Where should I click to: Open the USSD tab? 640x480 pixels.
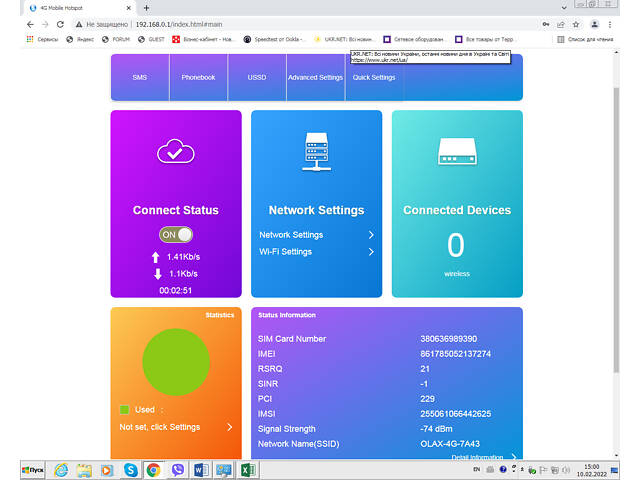click(256, 77)
